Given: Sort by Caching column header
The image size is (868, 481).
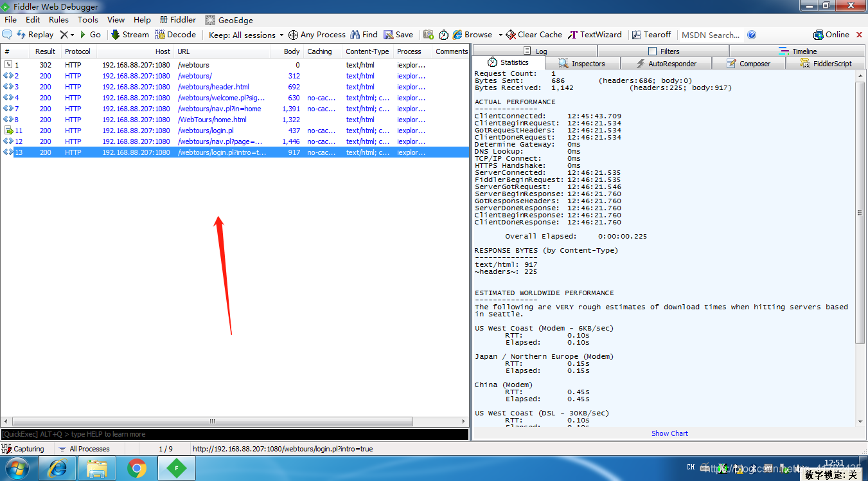Looking at the screenshot, I should point(323,51).
